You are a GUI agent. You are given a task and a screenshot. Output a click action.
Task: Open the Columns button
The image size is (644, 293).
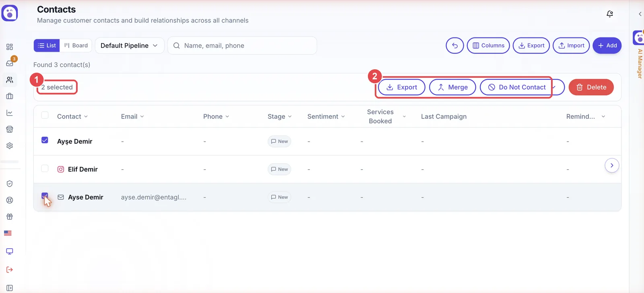tap(488, 46)
